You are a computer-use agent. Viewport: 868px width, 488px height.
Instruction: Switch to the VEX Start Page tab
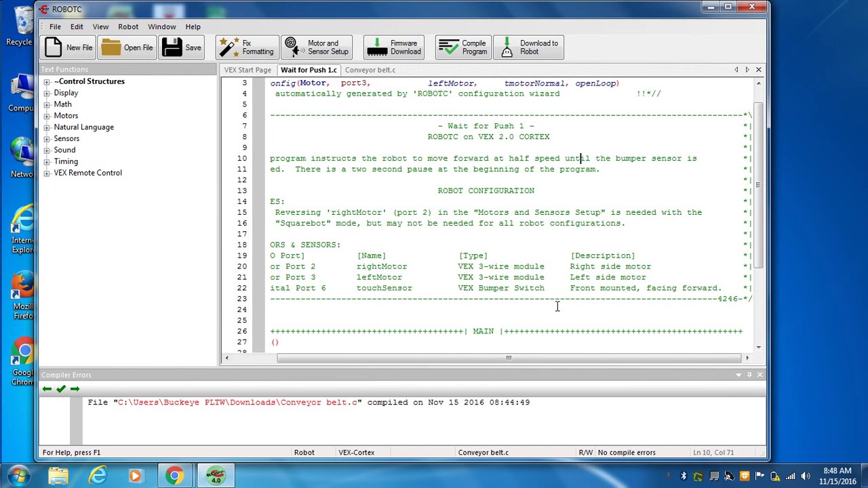248,70
